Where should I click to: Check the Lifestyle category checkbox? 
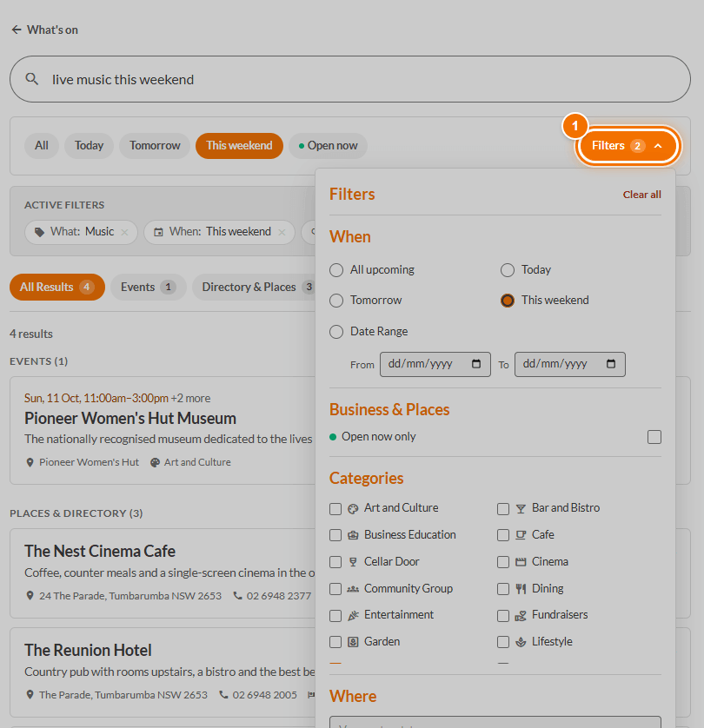pyautogui.click(x=503, y=642)
